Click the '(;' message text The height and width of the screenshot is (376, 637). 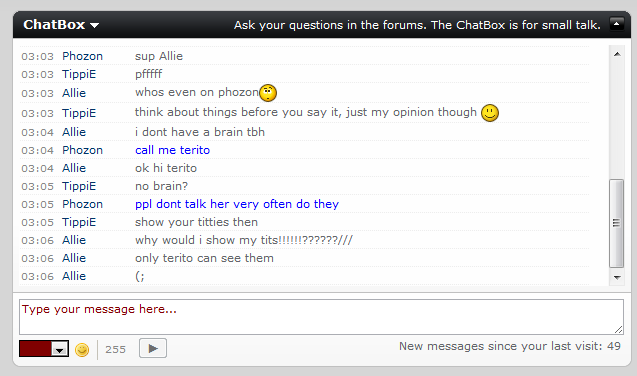click(139, 276)
